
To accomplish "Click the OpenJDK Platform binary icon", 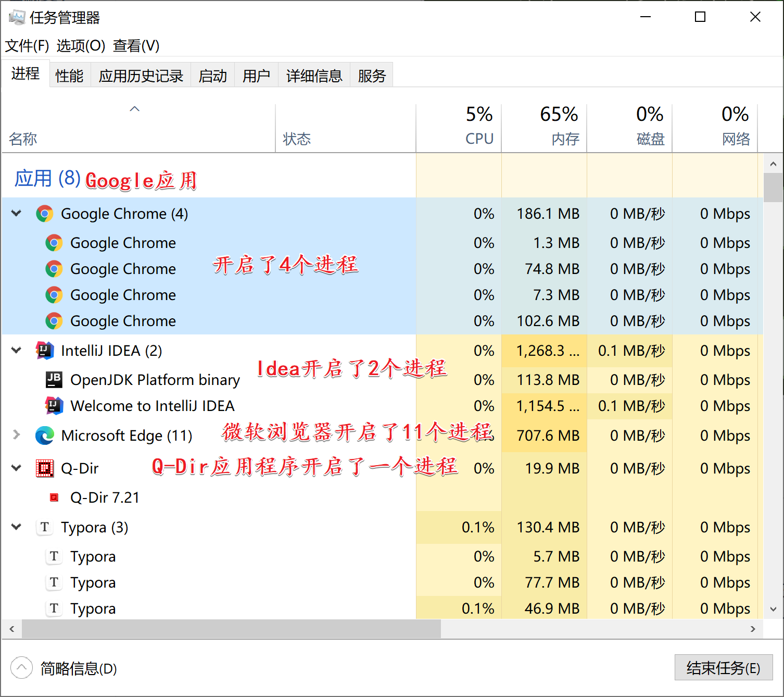I will 54,380.
